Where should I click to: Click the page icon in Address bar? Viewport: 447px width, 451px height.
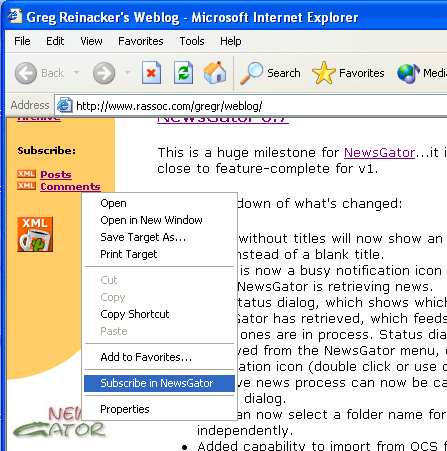click(64, 106)
